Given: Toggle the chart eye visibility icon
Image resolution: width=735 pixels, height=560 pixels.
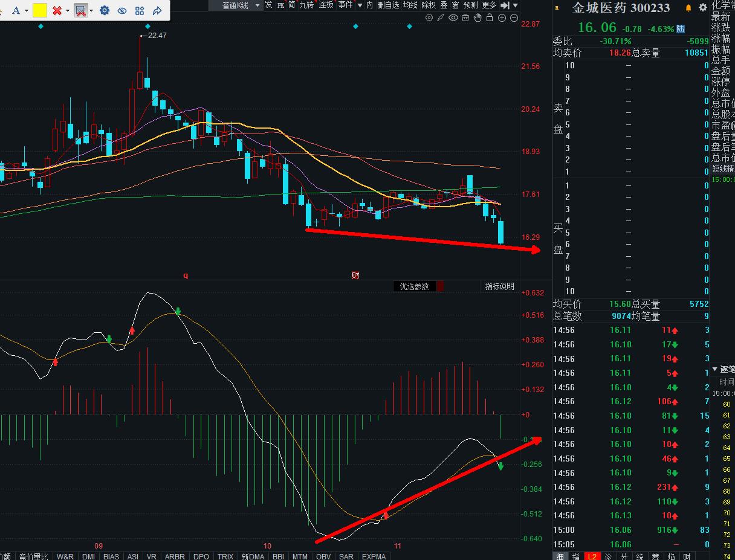Looking at the screenshot, I should click(453, 18).
